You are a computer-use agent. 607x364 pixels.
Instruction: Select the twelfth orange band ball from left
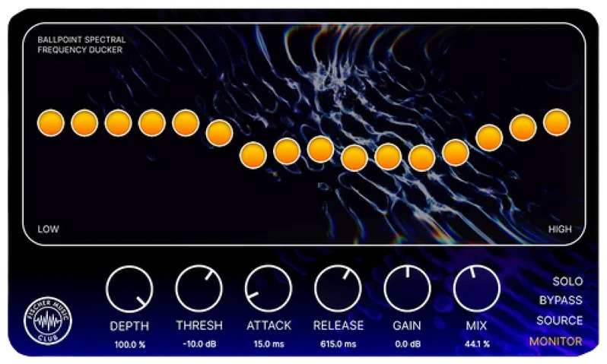pyautogui.click(x=421, y=158)
